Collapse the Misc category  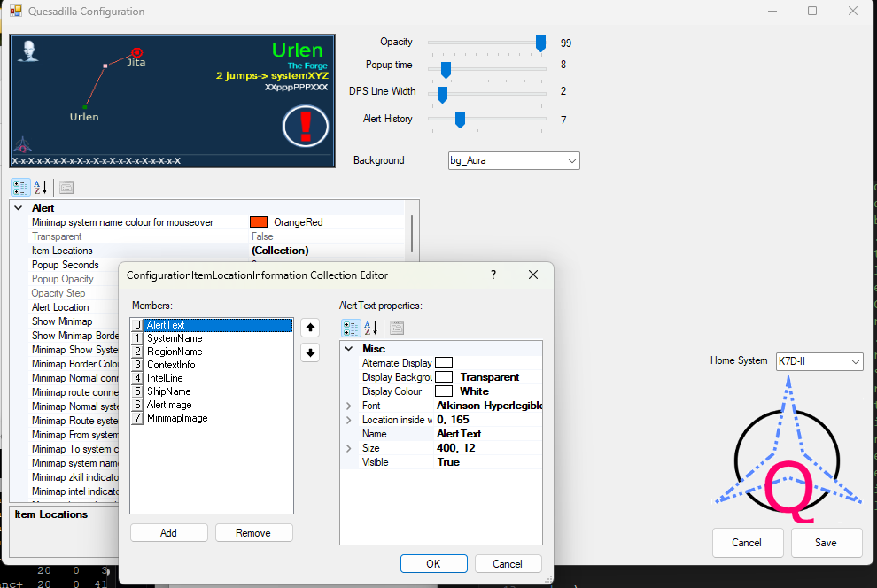coord(349,349)
